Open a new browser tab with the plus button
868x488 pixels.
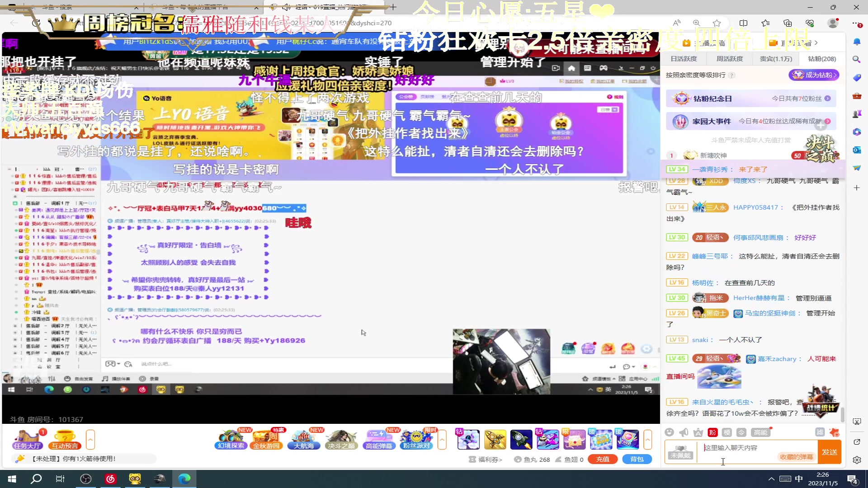coord(393,7)
